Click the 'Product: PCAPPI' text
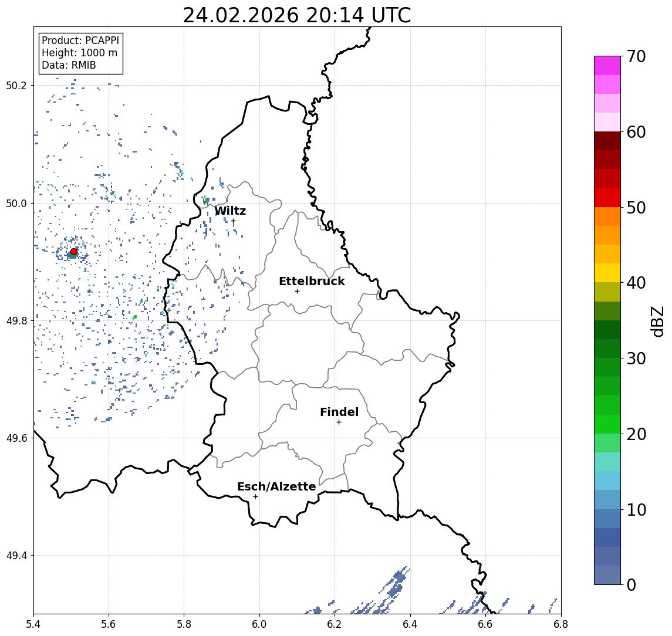 click(80, 40)
